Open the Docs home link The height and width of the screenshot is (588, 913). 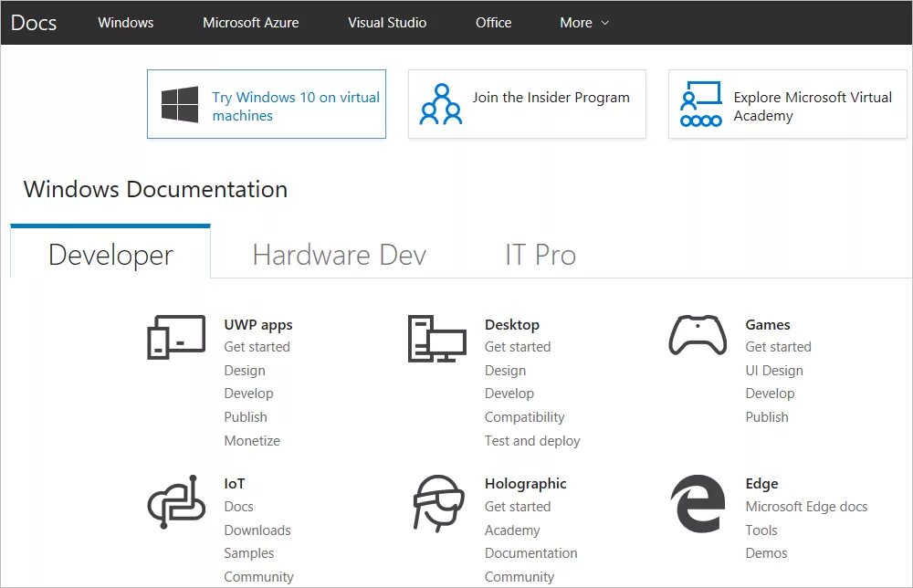[34, 23]
